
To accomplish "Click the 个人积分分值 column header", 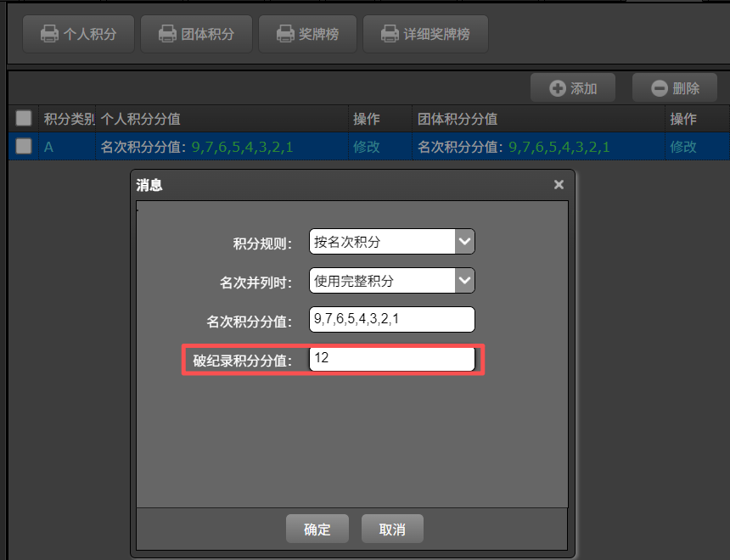I will pyautogui.click(x=141, y=119).
